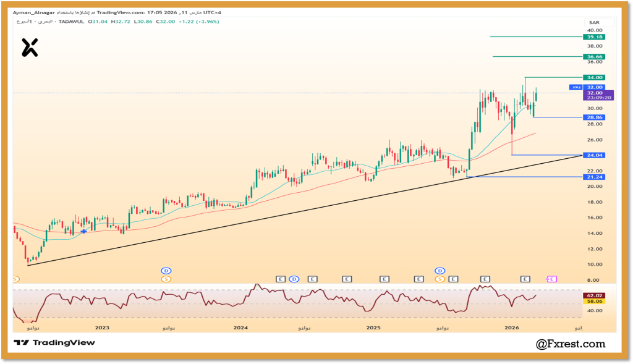Open the @Fxrest.com link

pos(570,344)
